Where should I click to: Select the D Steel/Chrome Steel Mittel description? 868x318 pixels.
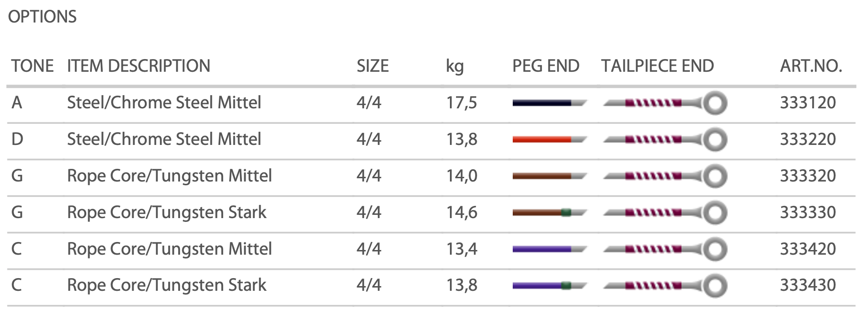(164, 139)
